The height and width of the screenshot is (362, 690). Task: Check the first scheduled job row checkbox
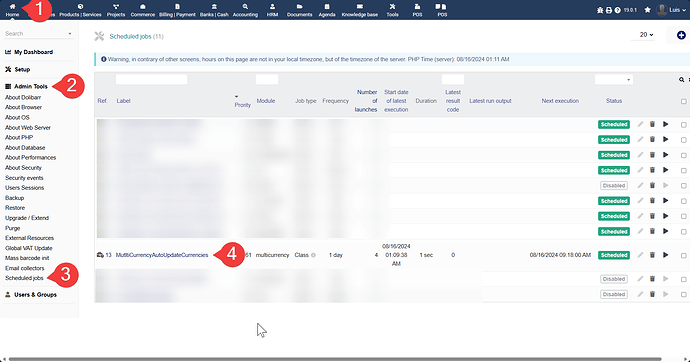click(x=683, y=125)
